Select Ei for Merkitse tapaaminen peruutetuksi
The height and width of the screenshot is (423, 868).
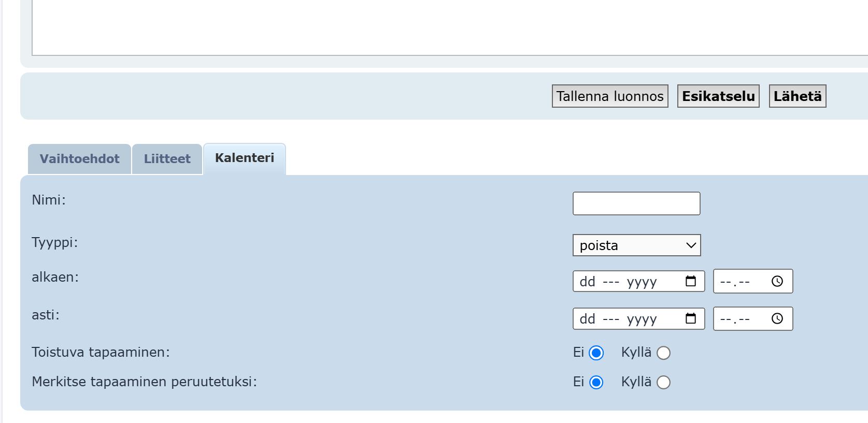(596, 383)
